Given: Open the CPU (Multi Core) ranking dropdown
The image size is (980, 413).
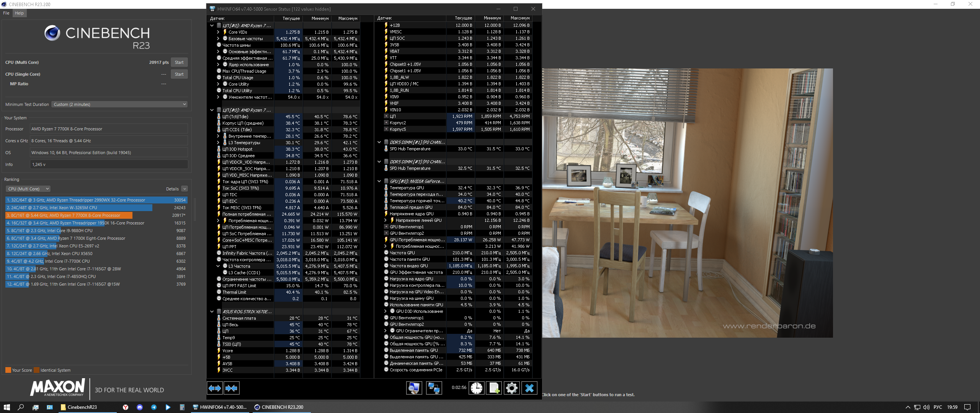Looking at the screenshot, I should point(28,189).
